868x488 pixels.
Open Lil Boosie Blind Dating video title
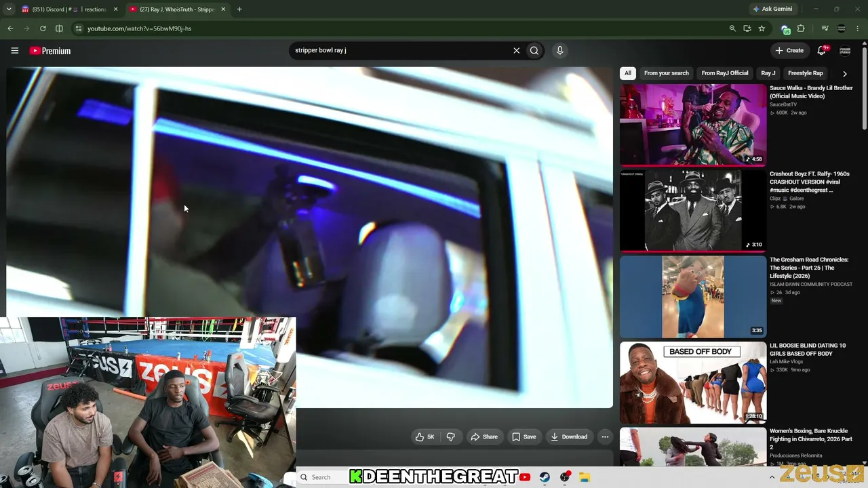pos(808,350)
